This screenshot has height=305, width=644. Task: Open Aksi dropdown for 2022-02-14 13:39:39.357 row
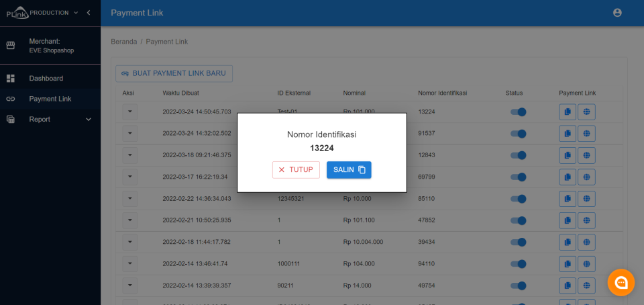coord(129,286)
